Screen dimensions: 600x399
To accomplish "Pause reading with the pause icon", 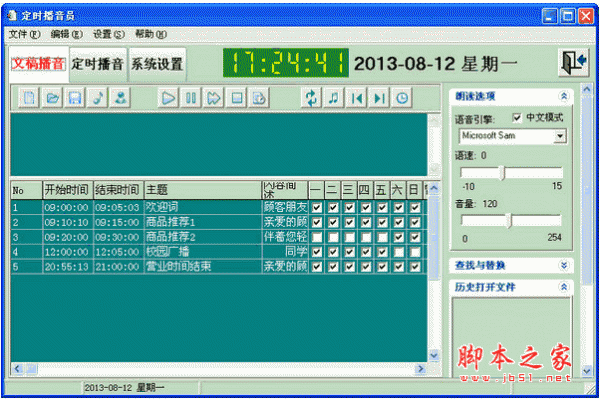I will [191, 98].
